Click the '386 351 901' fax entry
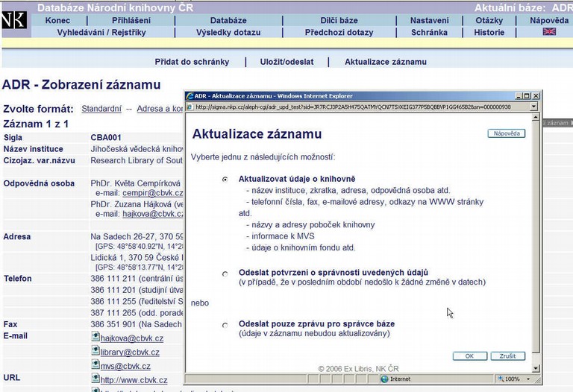The width and height of the screenshot is (573, 392). [136, 324]
